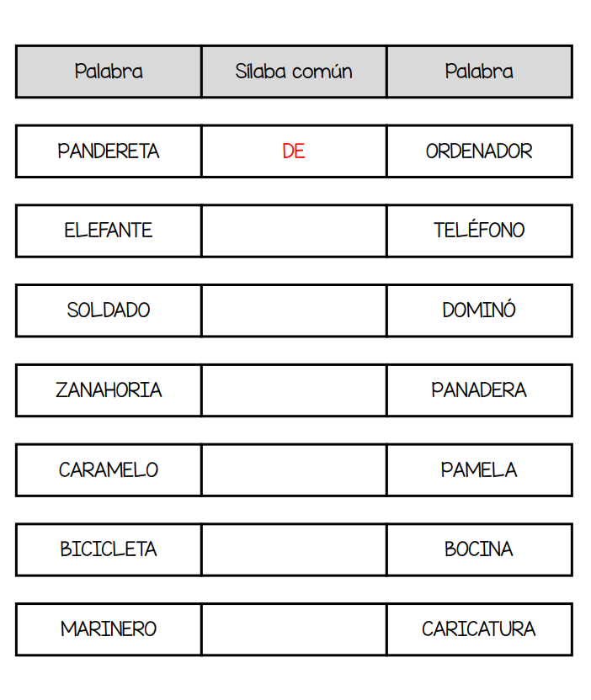591x700 pixels.
Task: Select the CARICATURA cell
Action: (479, 629)
